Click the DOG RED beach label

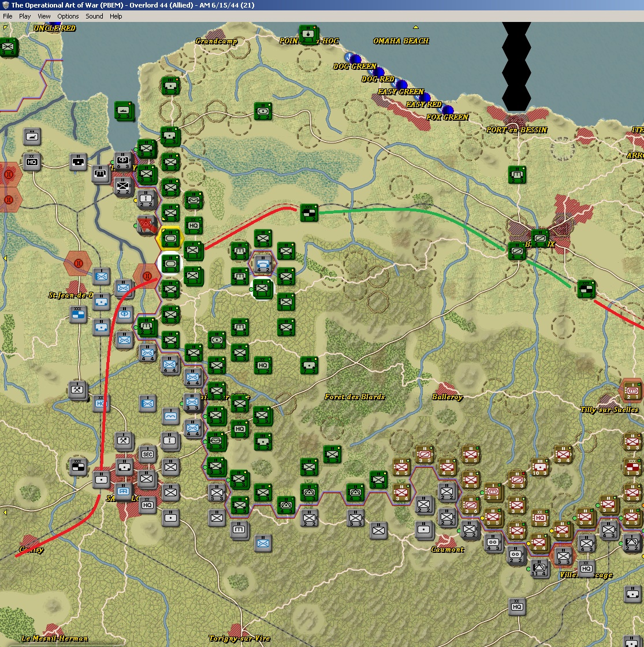click(x=378, y=79)
